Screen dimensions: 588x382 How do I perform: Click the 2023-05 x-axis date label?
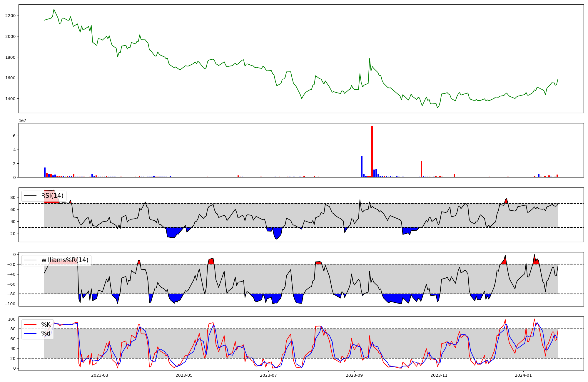184,375
